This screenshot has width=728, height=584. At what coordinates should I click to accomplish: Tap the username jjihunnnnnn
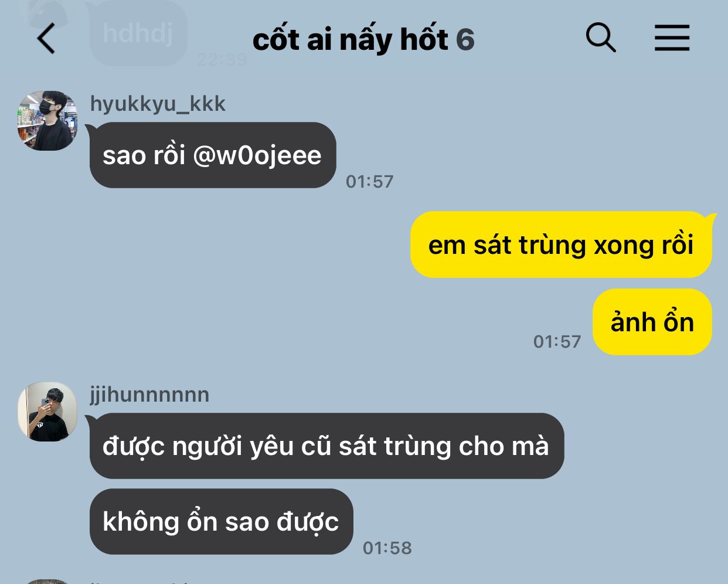click(x=149, y=395)
